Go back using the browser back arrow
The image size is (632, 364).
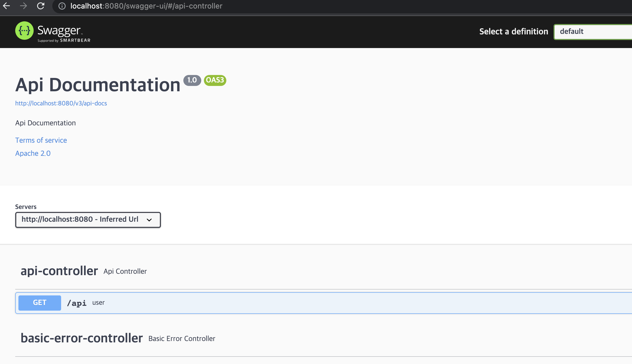point(6,6)
